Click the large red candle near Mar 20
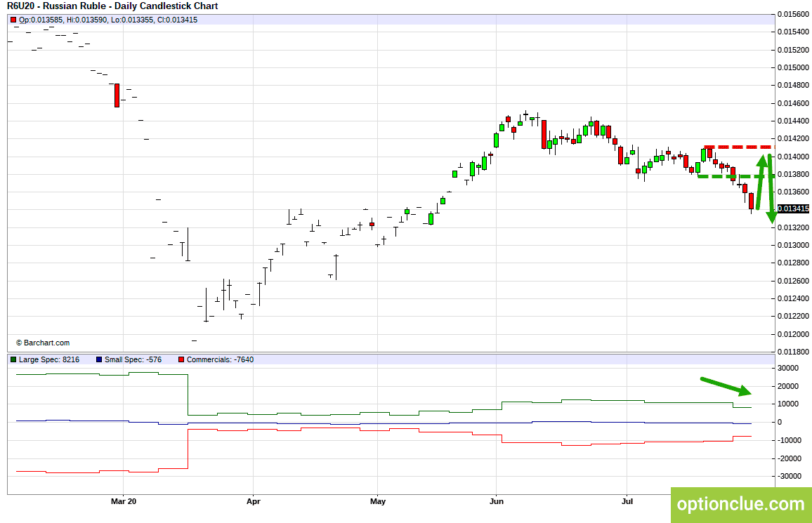 [x=117, y=95]
